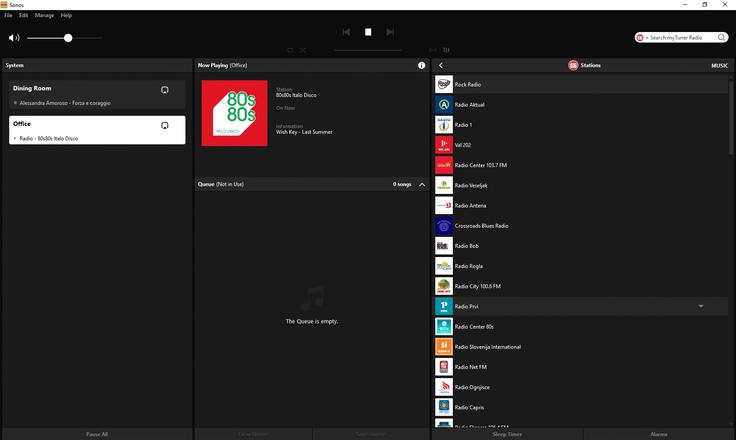Click 'Alessandra Amoroso - Forza e coraggio' text
Screen dimensions: 736x440
click(x=65, y=103)
